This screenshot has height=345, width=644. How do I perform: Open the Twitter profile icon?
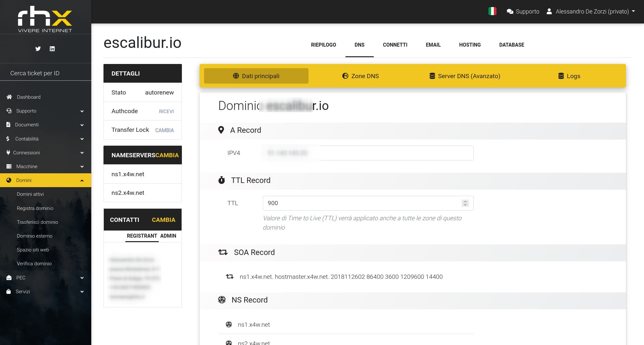[x=38, y=49]
